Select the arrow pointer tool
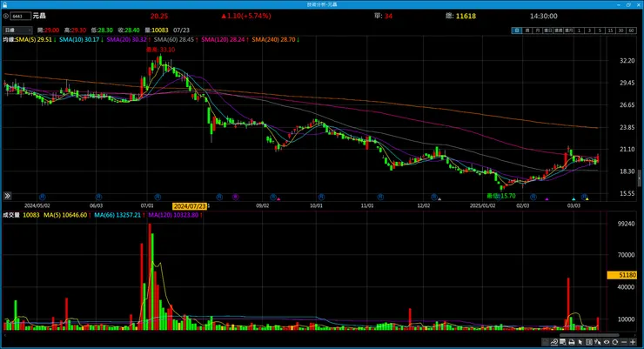Viewport: 644px width, 349px height. click(x=580, y=342)
